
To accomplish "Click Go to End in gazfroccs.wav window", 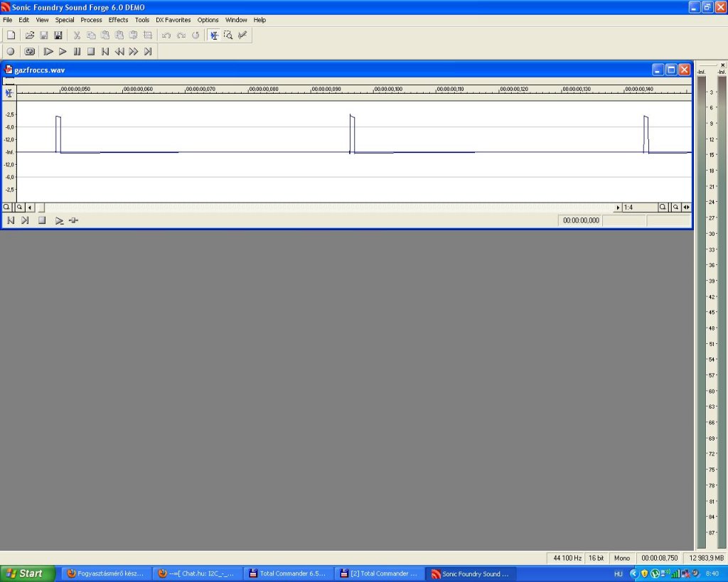I will [x=25, y=220].
